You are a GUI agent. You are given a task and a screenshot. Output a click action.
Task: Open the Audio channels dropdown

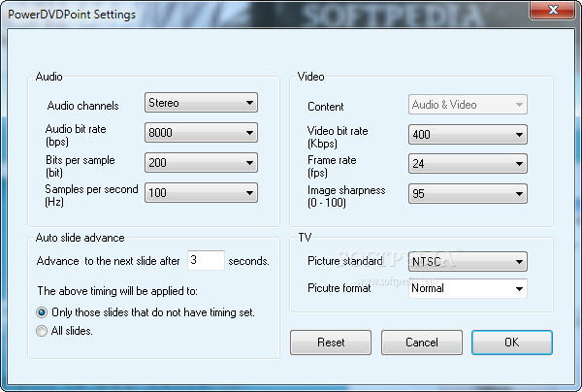(201, 103)
